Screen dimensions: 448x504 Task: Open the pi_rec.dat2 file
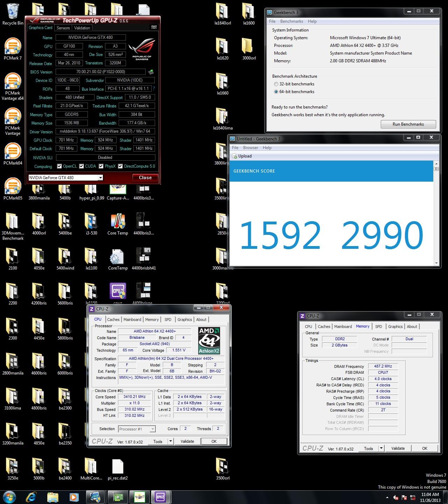click(x=118, y=468)
